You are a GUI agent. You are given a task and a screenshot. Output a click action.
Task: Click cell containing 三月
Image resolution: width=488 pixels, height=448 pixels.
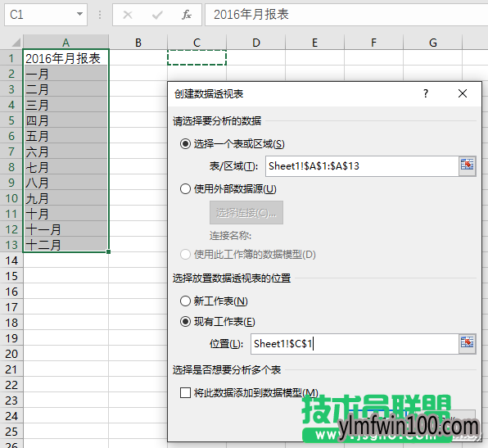coord(66,105)
